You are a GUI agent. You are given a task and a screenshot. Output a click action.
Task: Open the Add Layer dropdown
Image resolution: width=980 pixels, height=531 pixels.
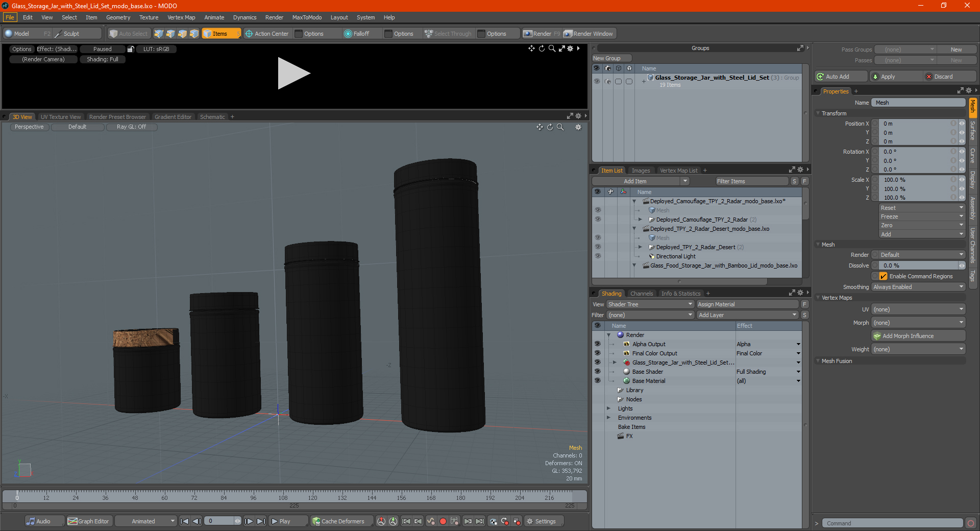pos(747,315)
